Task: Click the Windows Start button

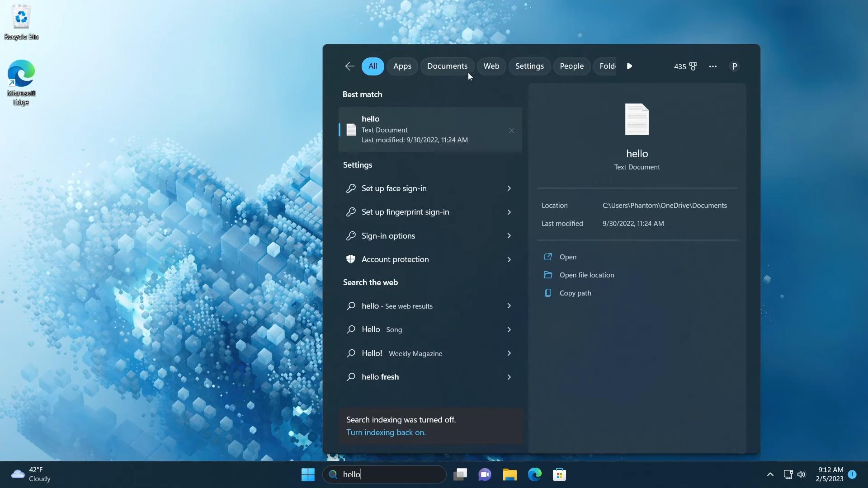Action: [x=307, y=474]
